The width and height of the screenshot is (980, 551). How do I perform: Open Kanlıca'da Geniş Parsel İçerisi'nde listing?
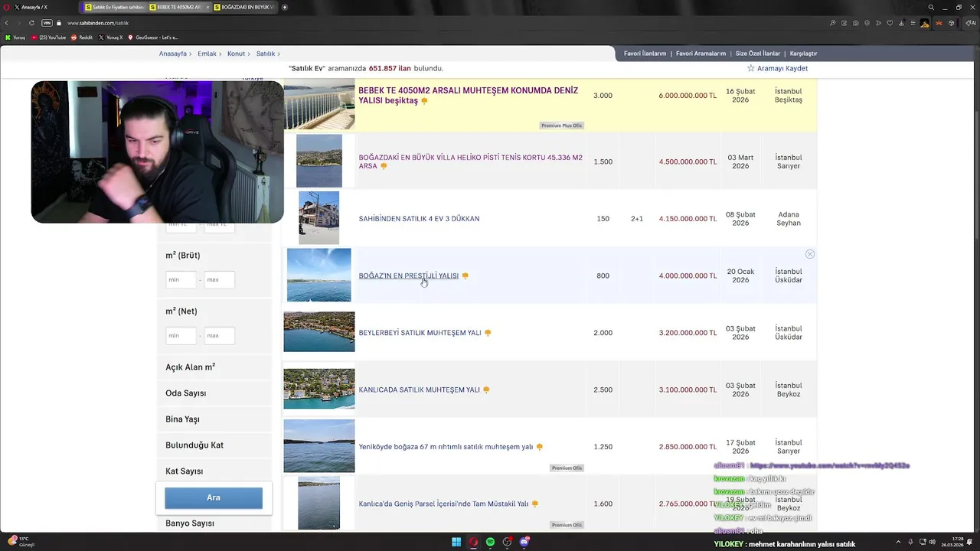tap(443, 504)
